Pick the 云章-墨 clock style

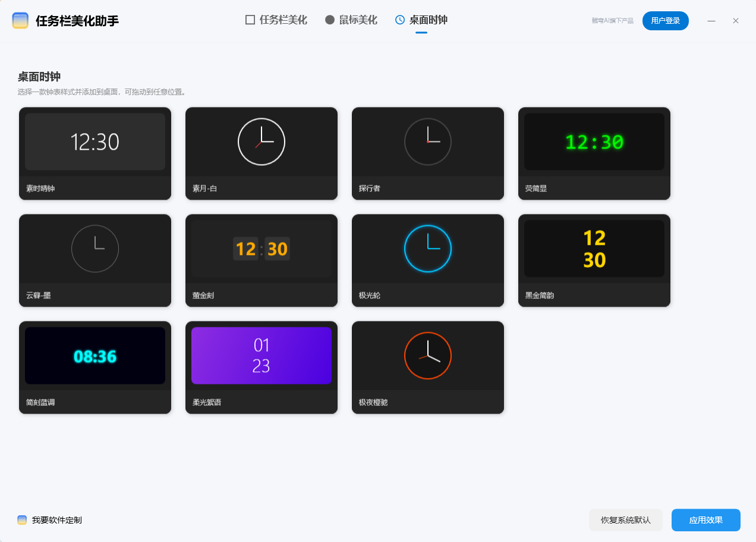click(x=95, y=260)
